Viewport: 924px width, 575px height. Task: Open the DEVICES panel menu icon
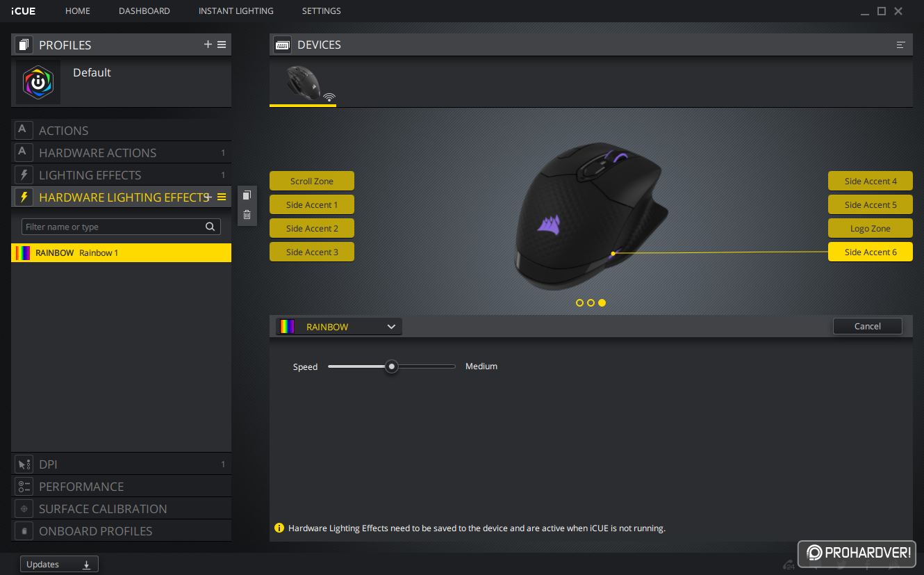click(x=901, y=44)
